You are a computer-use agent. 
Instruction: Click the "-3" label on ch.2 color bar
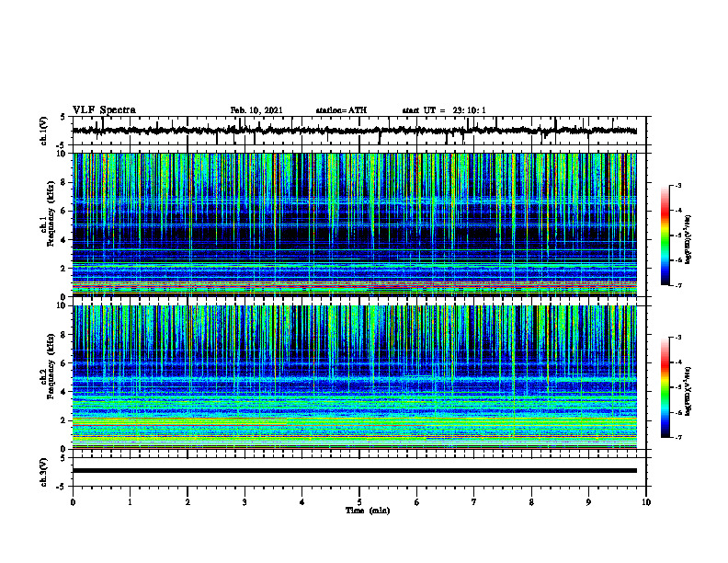(678, 338)
